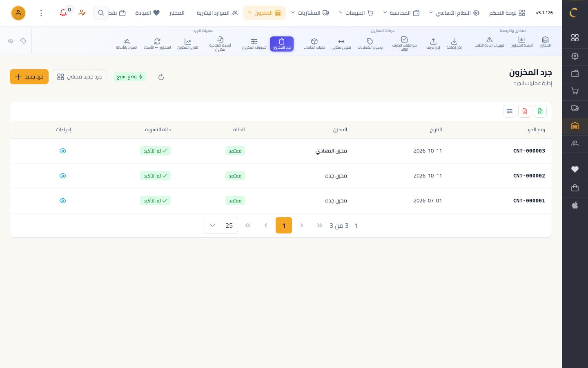Open rows-per-page 25 dropdown
This screenshot has height=368, width=588.
coord(221,225)
